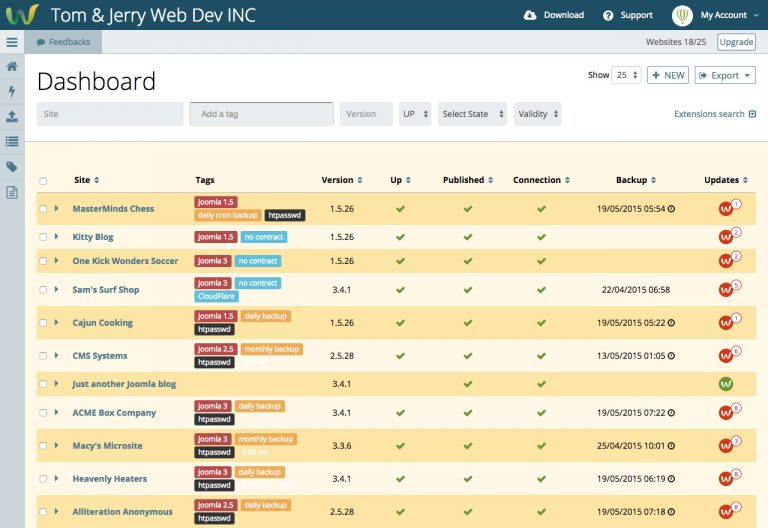The image size is (768, 528).
Task: Check the Kitty Blog row checkbox
Action: pyautogui.click(x=43, y=237)
